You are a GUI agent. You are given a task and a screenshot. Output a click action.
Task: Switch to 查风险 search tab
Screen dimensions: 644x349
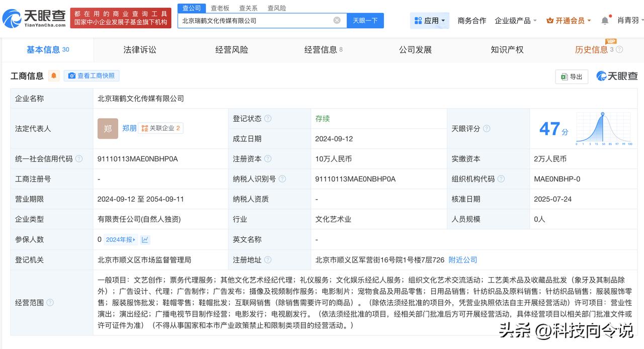point(277,8)
